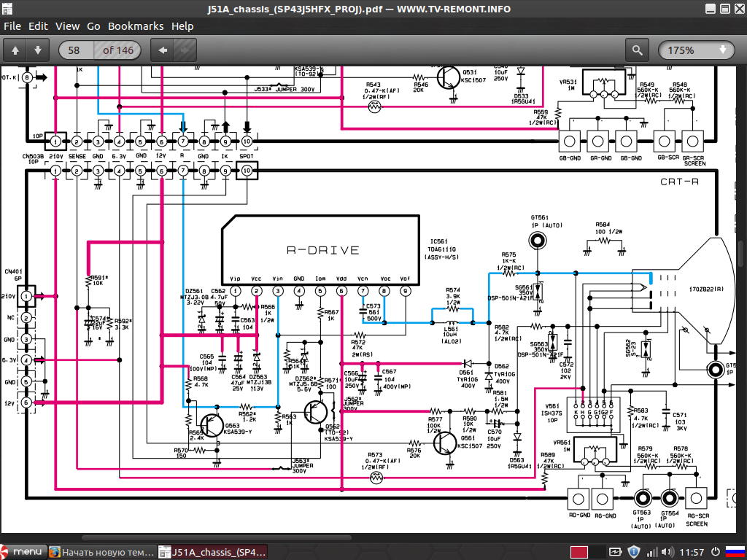Click the shield security tray icon
The width and height of the screenshot is (747, 560).
point(635,552)
